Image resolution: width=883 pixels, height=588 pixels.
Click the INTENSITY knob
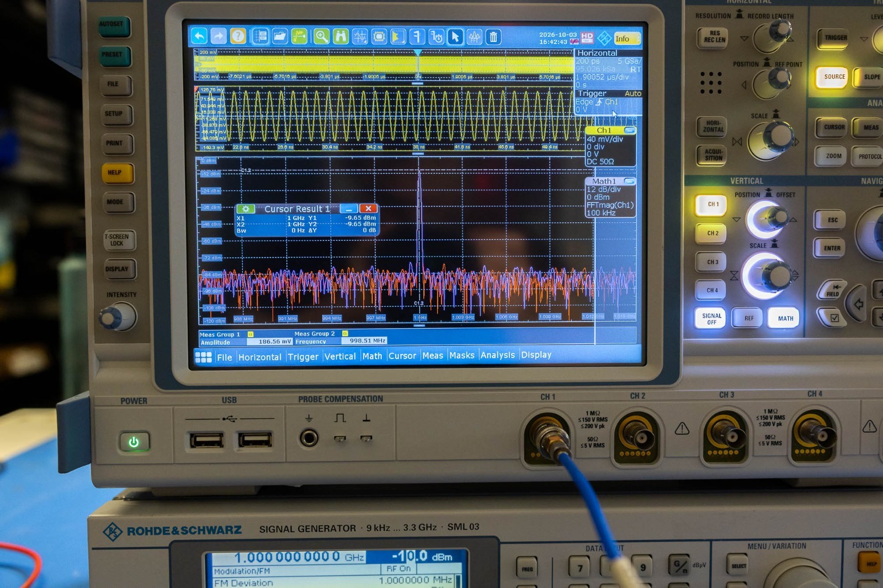pos(117,318)
